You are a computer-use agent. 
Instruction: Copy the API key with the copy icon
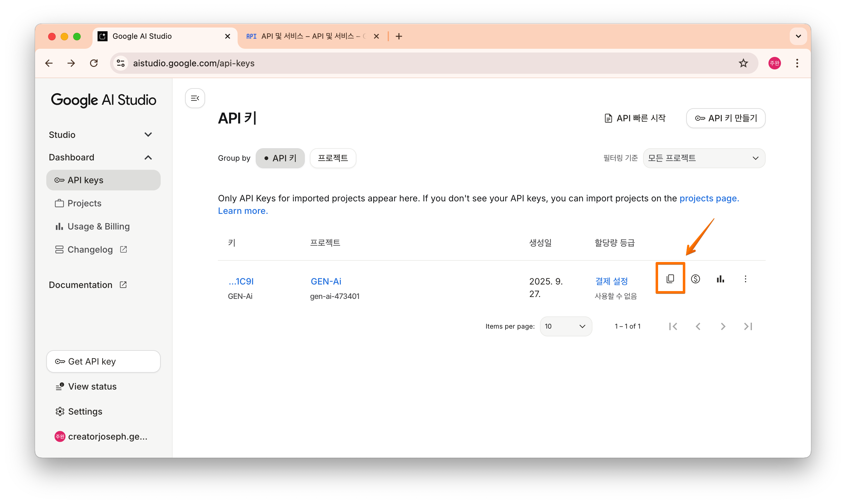[x=670, y=279]
